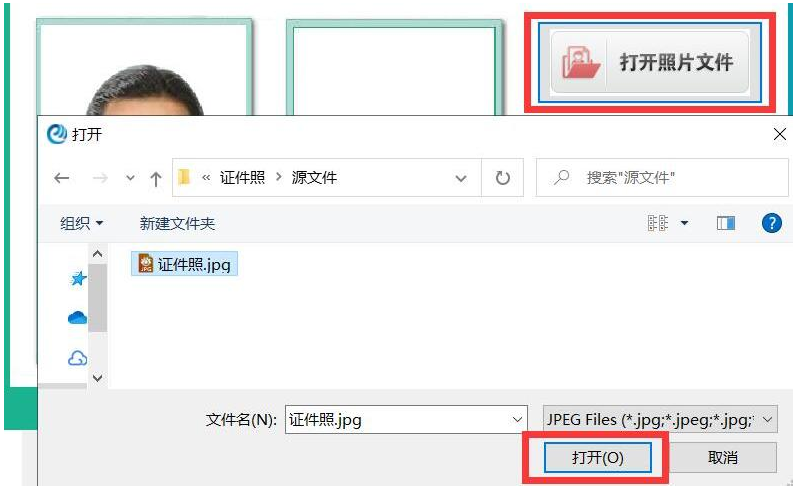Toggle the preview pane icon

click(x=726, y=223)
